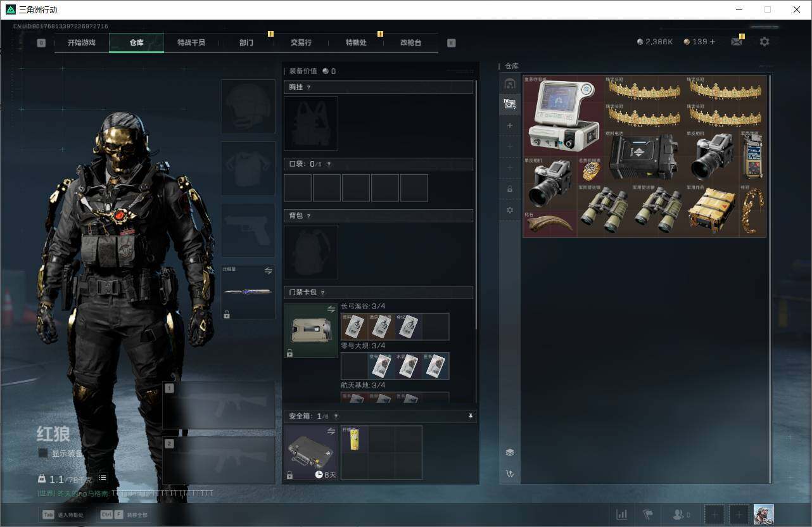Open the friends list icon
This screenshot has width=812, height=527.
680,515
